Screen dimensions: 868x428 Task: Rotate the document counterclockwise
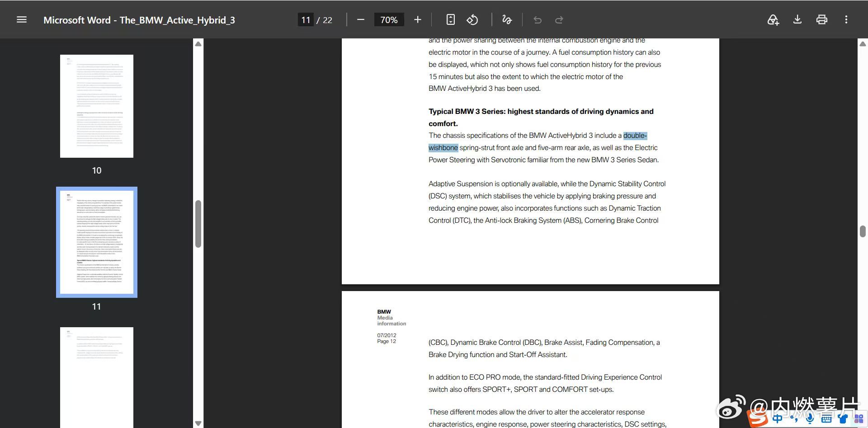tap(472, 20)
